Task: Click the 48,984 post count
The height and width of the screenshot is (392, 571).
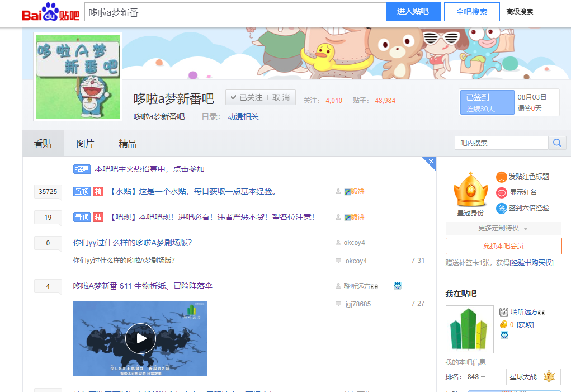Action: click(x=385, y=101)
